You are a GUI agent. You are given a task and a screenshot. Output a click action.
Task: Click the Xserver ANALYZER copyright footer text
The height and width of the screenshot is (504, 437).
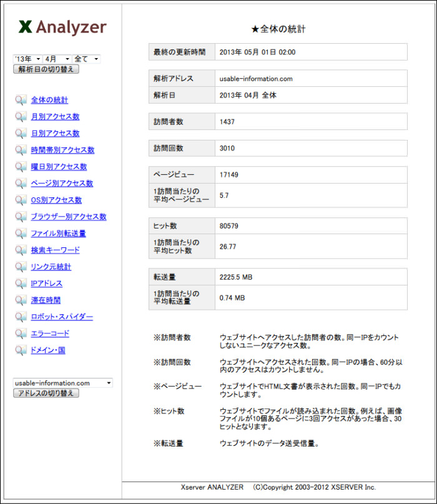click(x=278, y=487)
